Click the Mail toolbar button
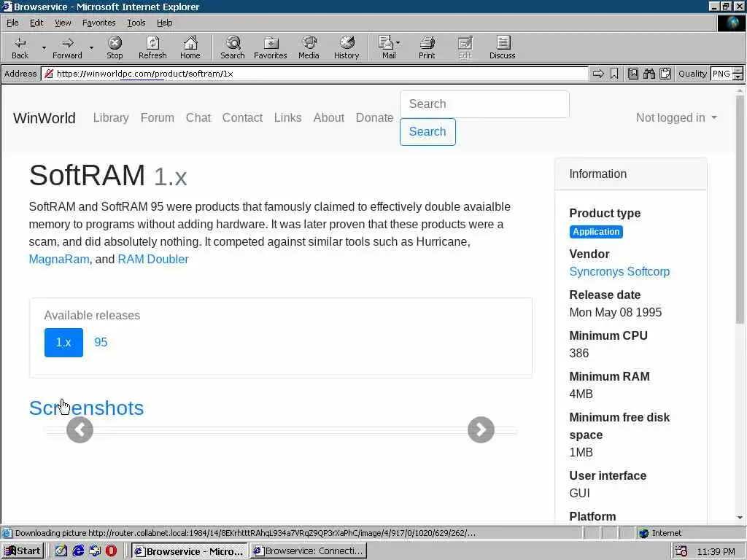Screen dimensions: 747x560 pos(387,47)
